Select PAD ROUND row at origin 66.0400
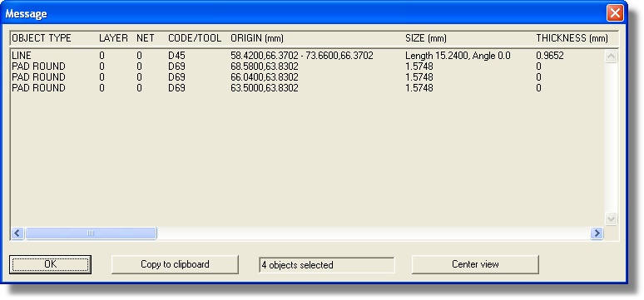 coord(307,77)
